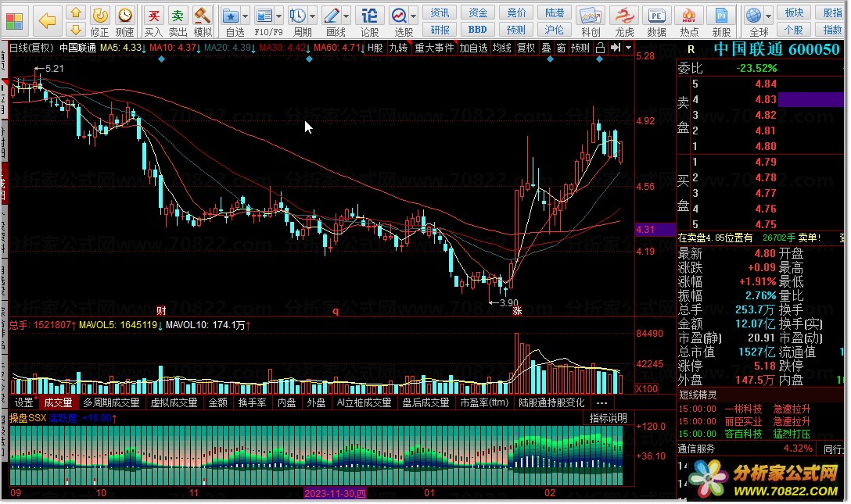Switch to the AI立桩成交量 tab
Screen dimensions: 851x504
pos(364,402)
